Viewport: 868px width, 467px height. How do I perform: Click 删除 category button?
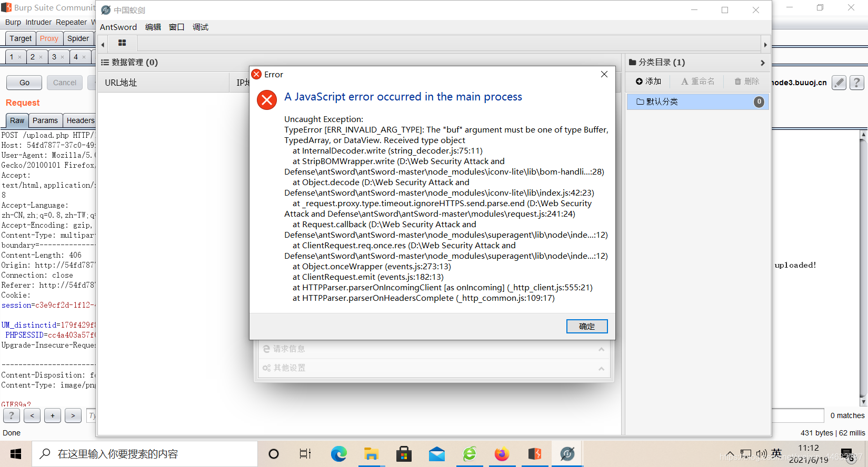[747, 81]
